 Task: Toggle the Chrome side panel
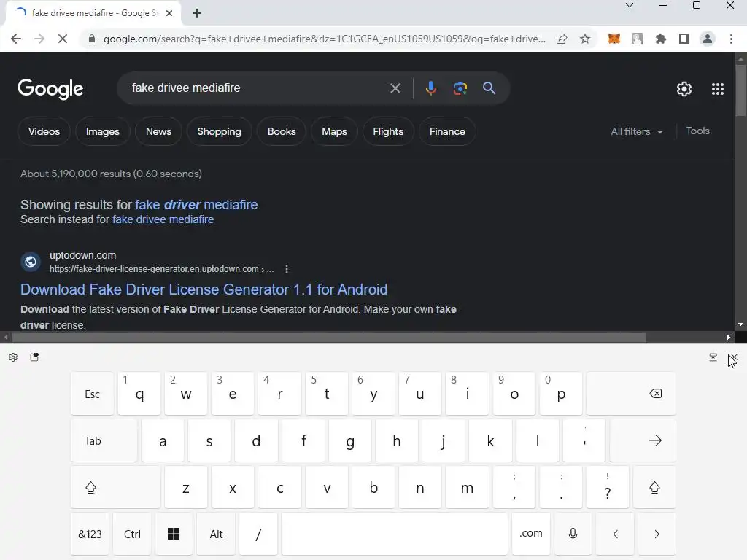pyautogui.click(x=684, y=39)
